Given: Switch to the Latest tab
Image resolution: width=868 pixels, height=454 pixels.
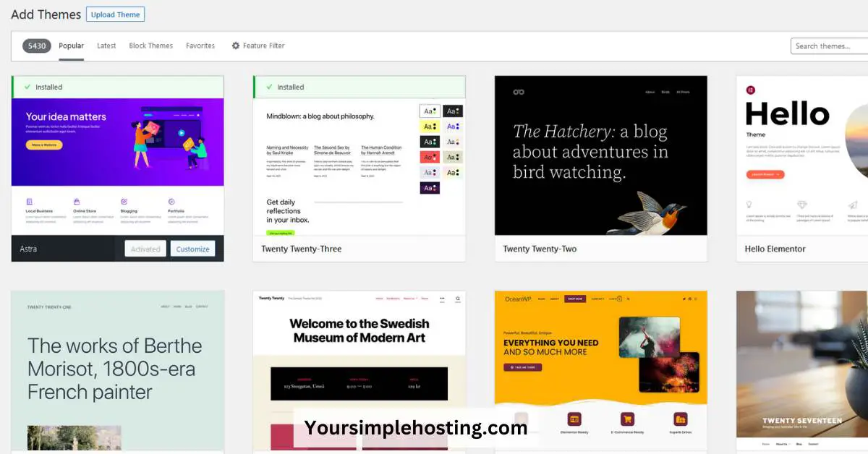Looking at the screenshot, I should coord(106,46).
